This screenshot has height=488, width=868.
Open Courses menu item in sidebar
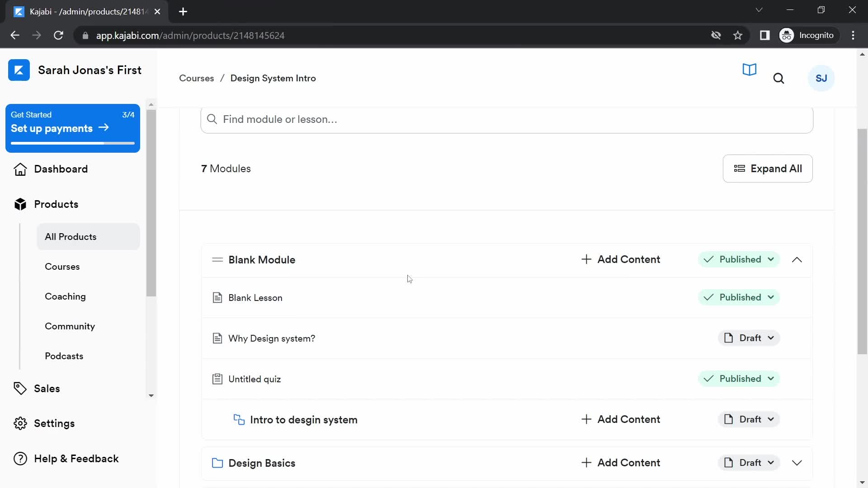coord(62,266)
